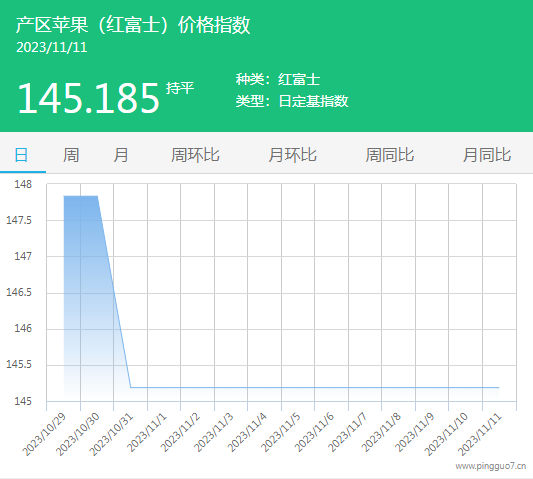Viewport: 533px width, 479px height.
Task: Click the 种类: 红富士 label
Action: click(278, 80)
